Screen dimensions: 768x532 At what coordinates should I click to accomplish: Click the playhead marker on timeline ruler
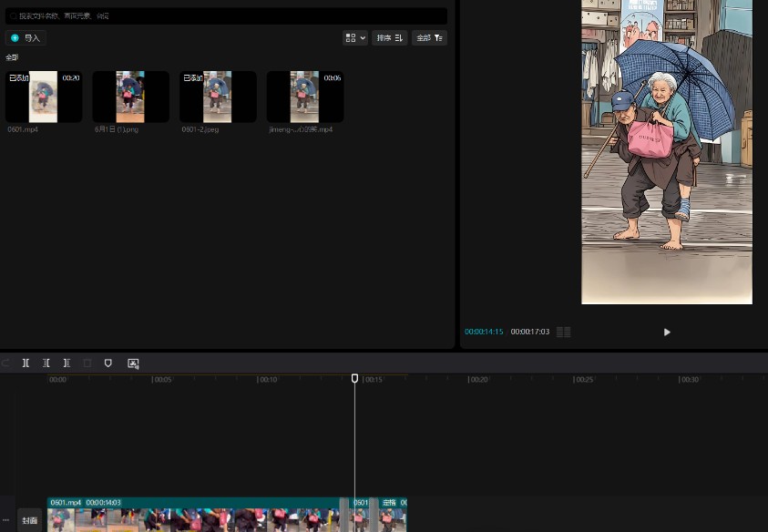pos(355,378)
